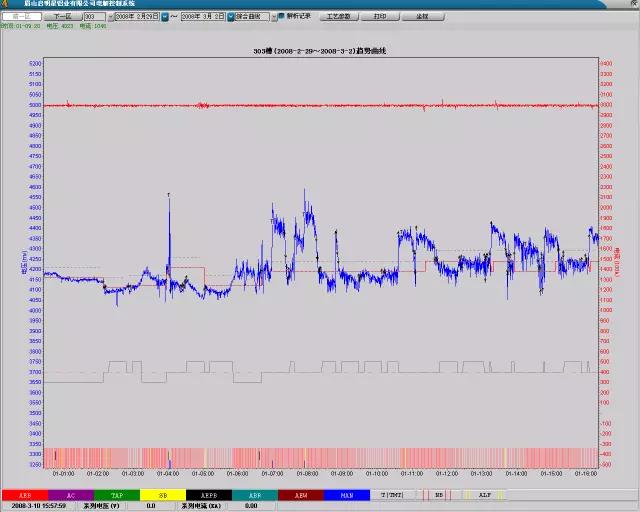Click the ALF legend indicator

click(x=485, y=495)
